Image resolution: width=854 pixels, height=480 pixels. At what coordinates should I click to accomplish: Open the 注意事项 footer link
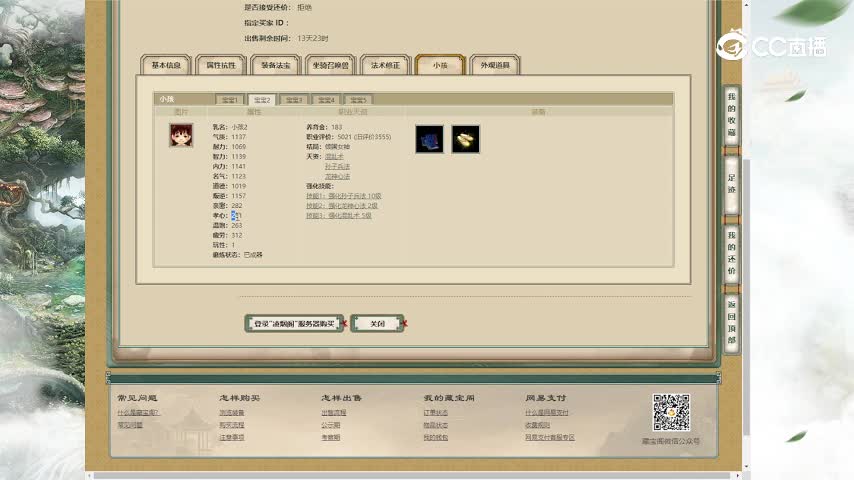coord(231,438)
